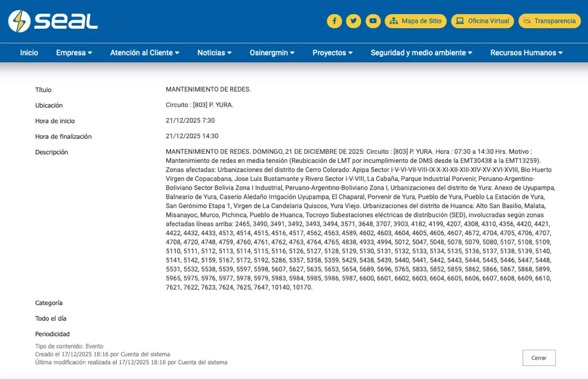This screenshot has height=379, width=588.
Task: Click the MANTENIMIENTO DE REDES title text
Action: coord(208,89)
